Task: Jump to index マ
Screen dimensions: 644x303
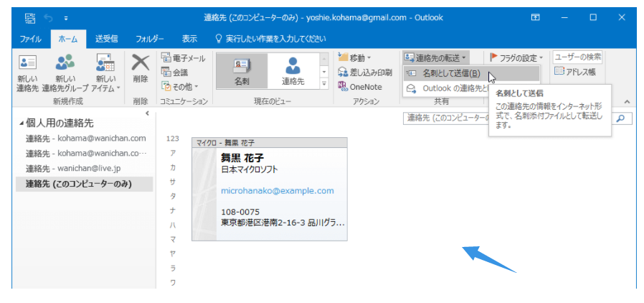Action: coord(173,239)
